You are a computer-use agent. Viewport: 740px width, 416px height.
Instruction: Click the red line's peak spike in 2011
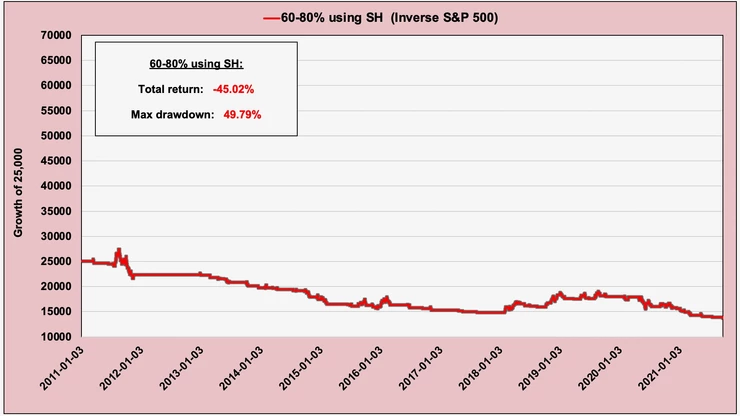119,250
